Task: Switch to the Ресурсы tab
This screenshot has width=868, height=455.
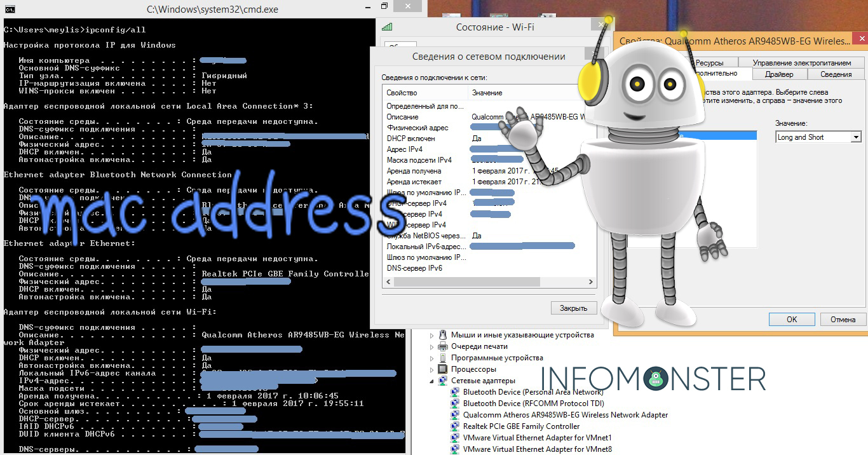Action: (709, 63)
